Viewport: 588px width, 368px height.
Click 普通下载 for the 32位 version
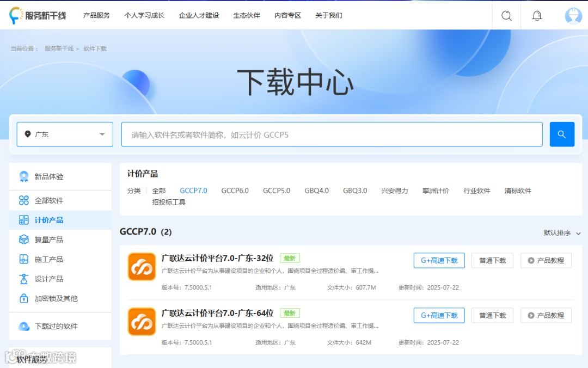493,260
